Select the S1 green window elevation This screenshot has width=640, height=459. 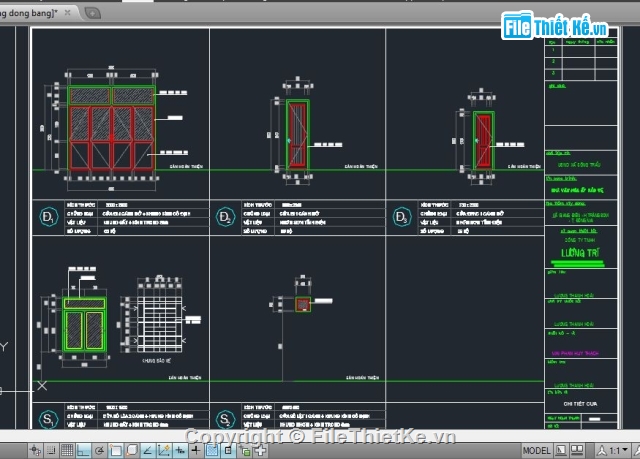[84, 325]
